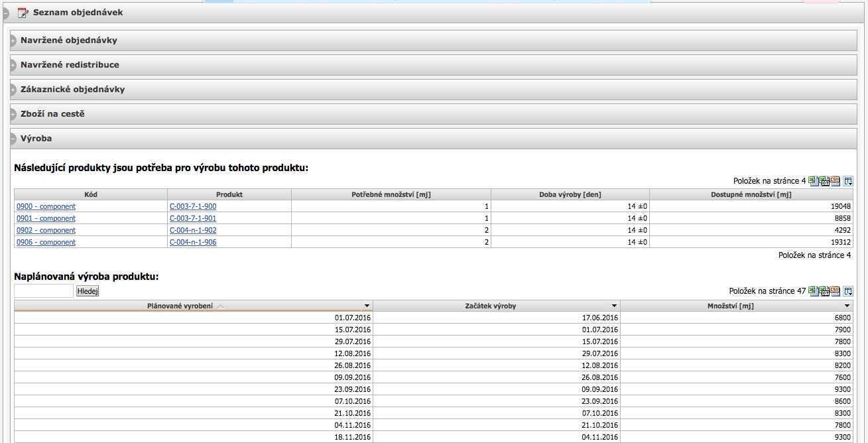Expand the Zákaznické objednávky section
This screenshot has height=443, width=868.
coord(13,90)
